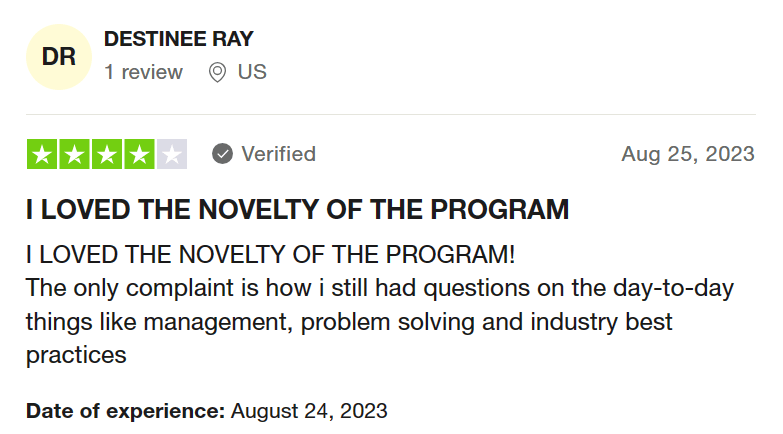Click the second green rating star
The width and height of the screenshot is (783, 434).
tap(74, 154)
